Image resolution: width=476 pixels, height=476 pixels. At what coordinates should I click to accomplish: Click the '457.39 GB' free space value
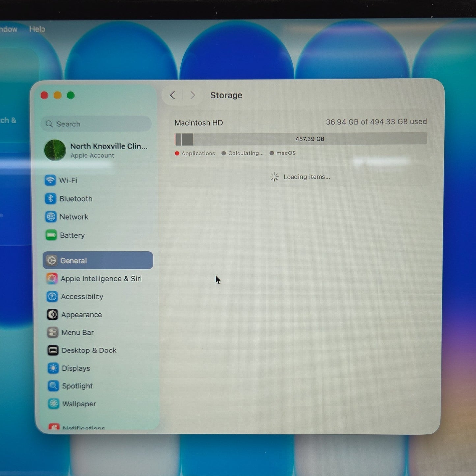pyautogui.click(x=310, y=139)
